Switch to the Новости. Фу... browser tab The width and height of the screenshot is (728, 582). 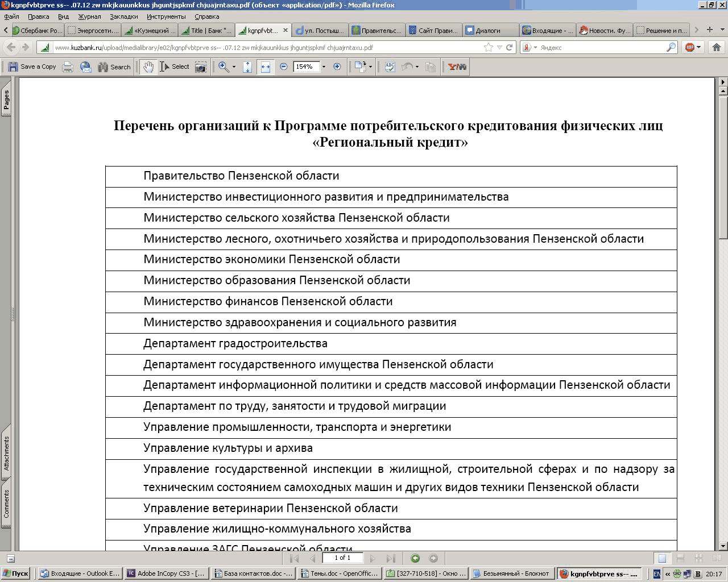point(605,30)
